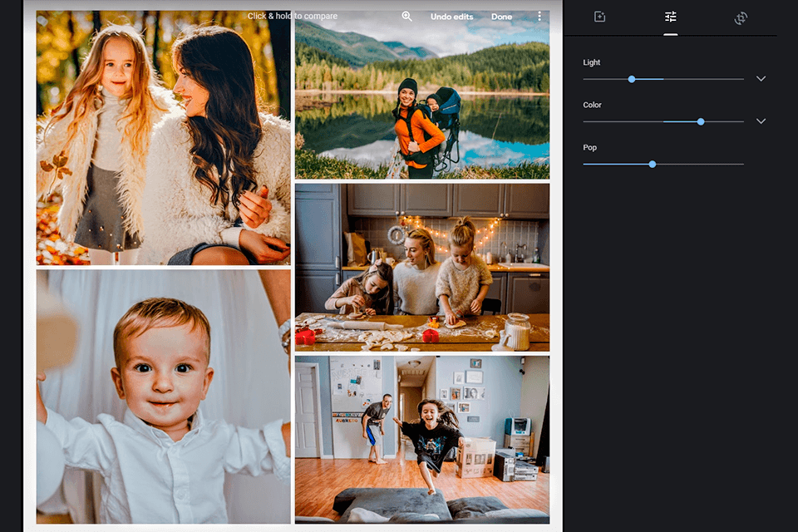Select the kitchen baking photo
Viewport: 798px width, 532px height.
(x=422, y=267)
